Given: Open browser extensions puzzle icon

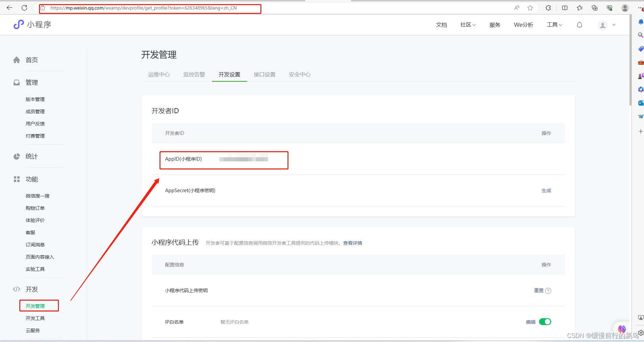Looking at the screenshot, I should 548,8.
